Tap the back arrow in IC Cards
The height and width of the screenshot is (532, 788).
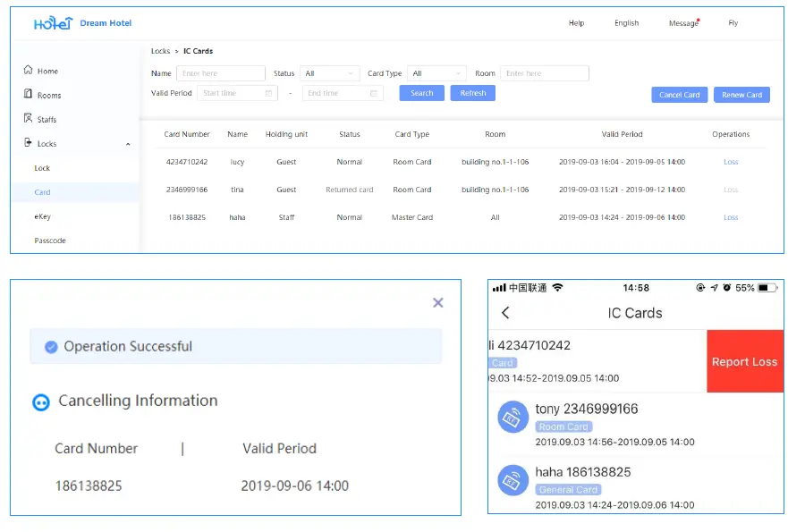[505, 313]
